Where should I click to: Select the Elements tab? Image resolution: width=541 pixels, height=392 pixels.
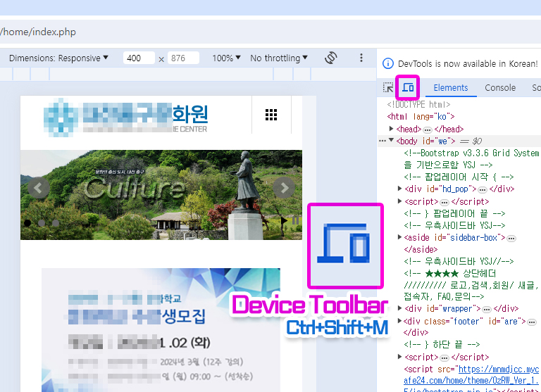click(451, 88)
